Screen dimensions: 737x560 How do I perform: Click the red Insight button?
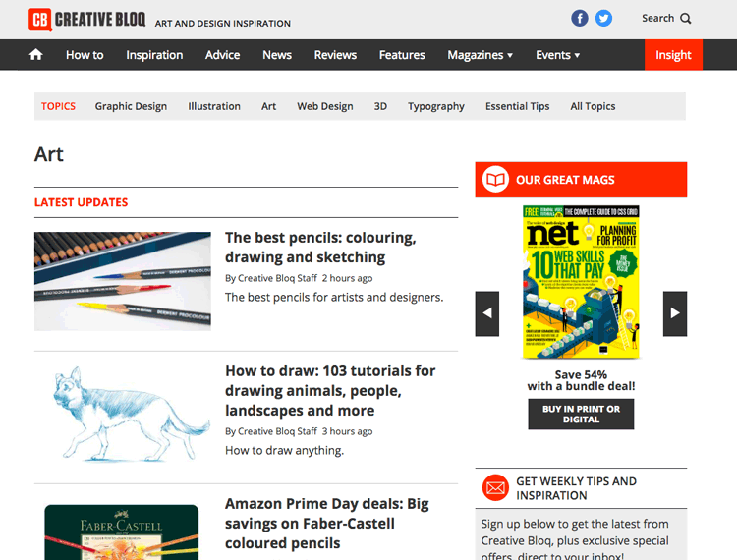click(x=673, y=55)
